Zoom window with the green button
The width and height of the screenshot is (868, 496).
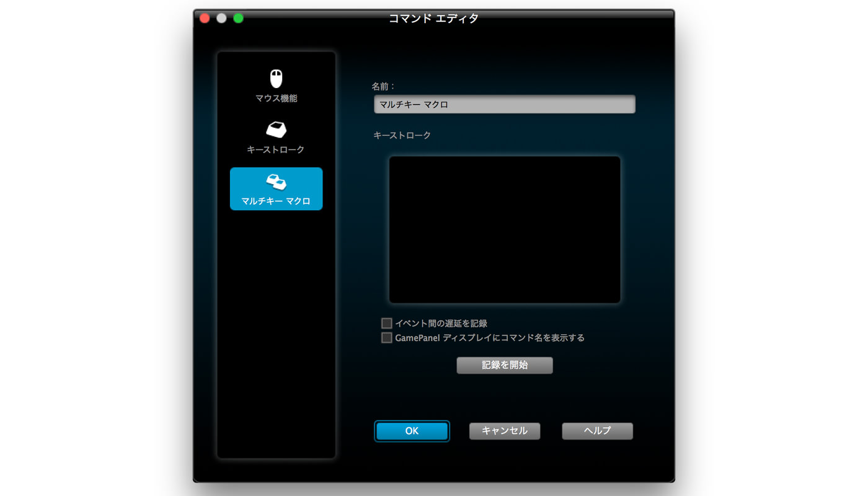238,18
